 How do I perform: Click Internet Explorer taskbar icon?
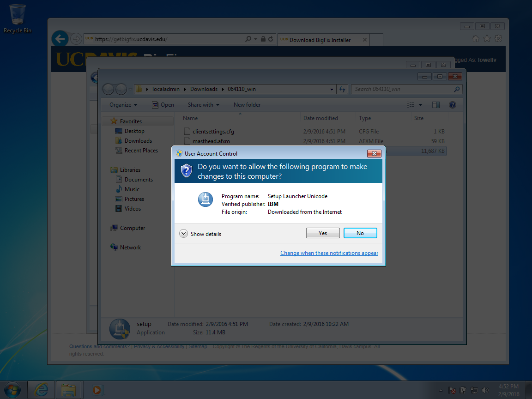point(41,389)
